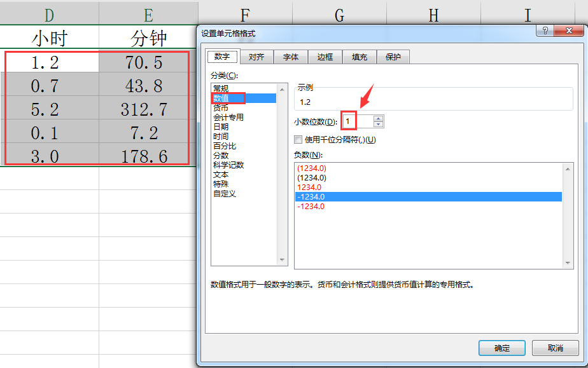Pick 会计专用 category
Viewport: 588px width, 368px height.
pos(244,117)
